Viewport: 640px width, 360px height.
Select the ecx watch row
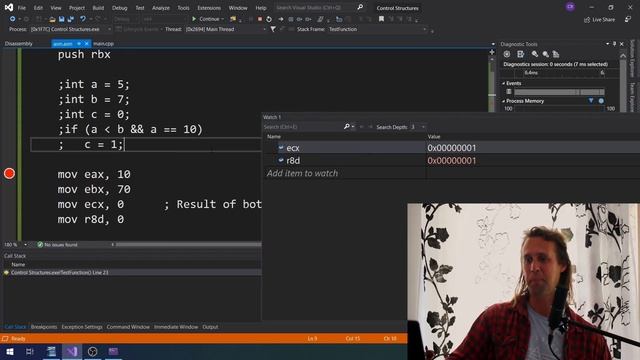click(451, 148)
